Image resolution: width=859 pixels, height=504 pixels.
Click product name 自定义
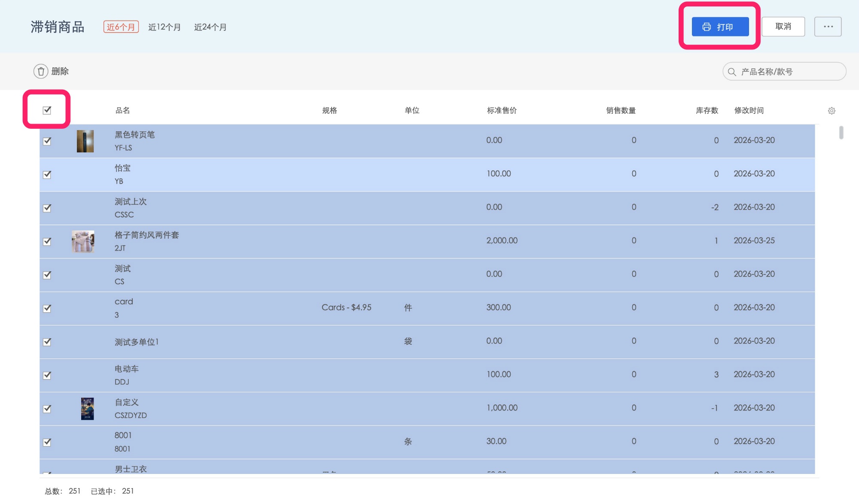click(x=127, y=403)
